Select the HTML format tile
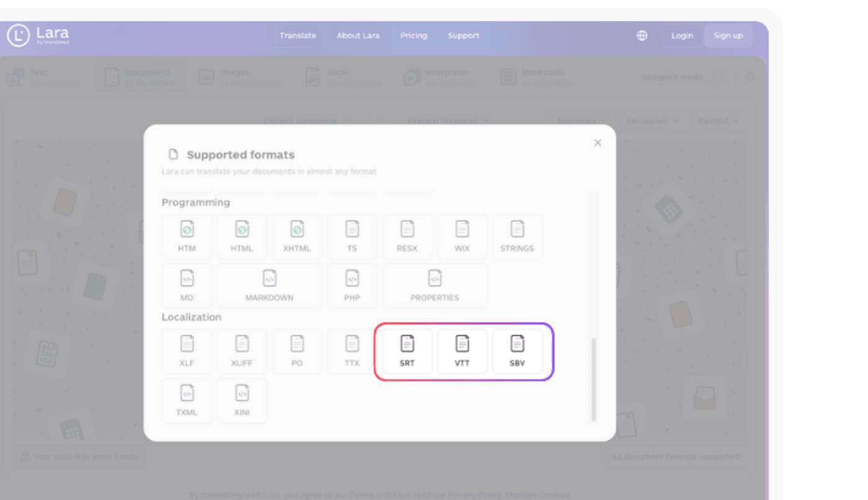 click(242, 236)
